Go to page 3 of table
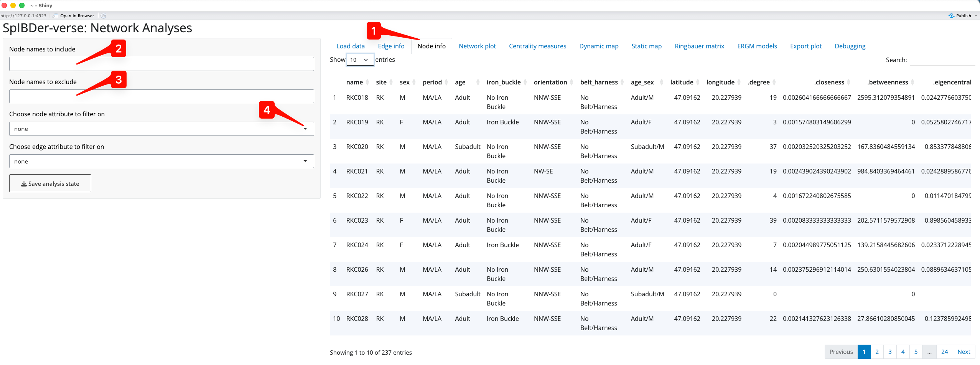980x365 pixels. pyautogui.click(x=890, y=352)
